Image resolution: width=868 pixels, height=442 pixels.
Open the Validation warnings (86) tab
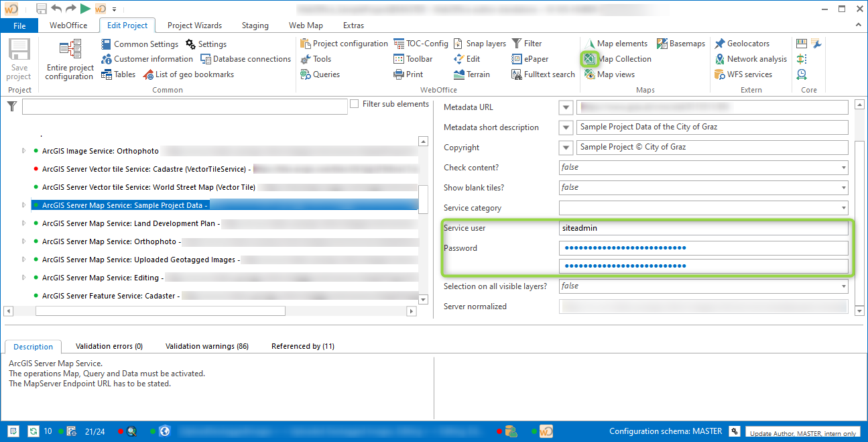(x=207, y=345)
